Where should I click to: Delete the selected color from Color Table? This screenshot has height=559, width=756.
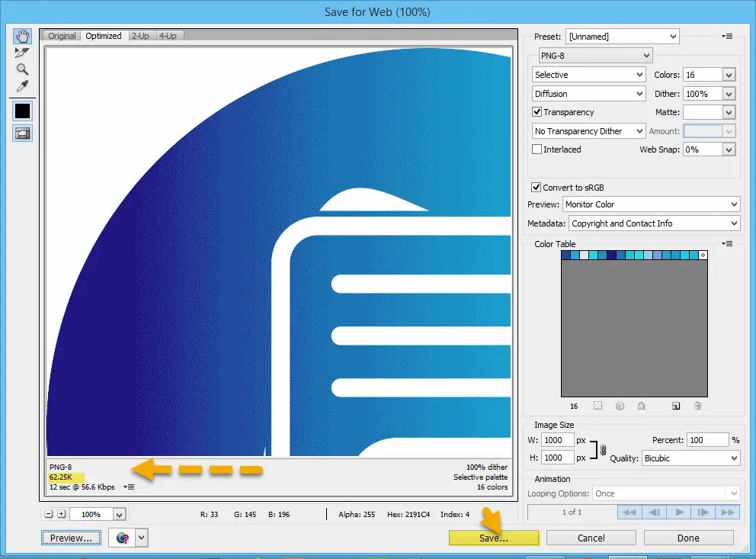click(698, 406)
